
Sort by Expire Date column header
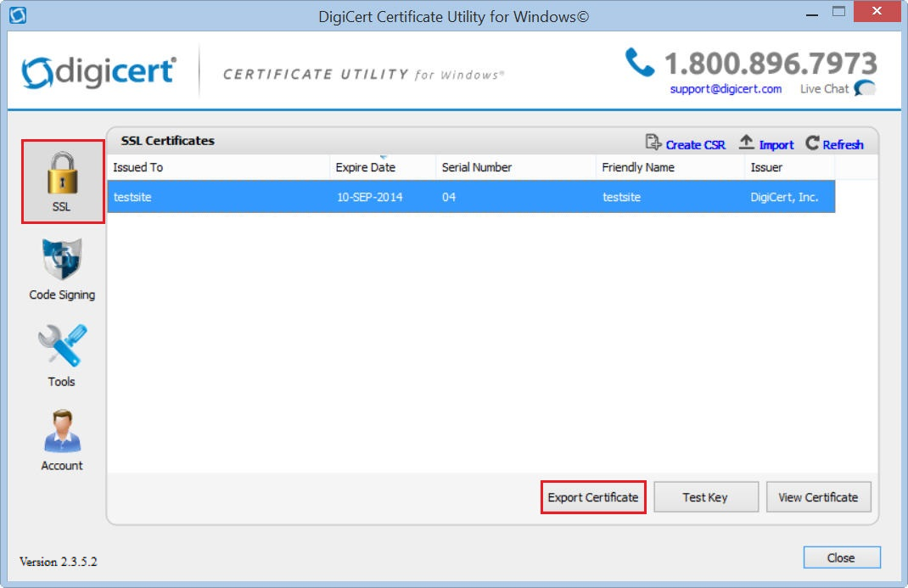[x=382, y=167]
